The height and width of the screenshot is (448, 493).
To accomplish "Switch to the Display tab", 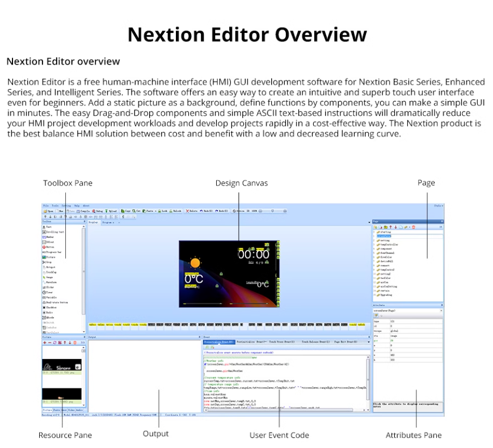I will 94,222.
